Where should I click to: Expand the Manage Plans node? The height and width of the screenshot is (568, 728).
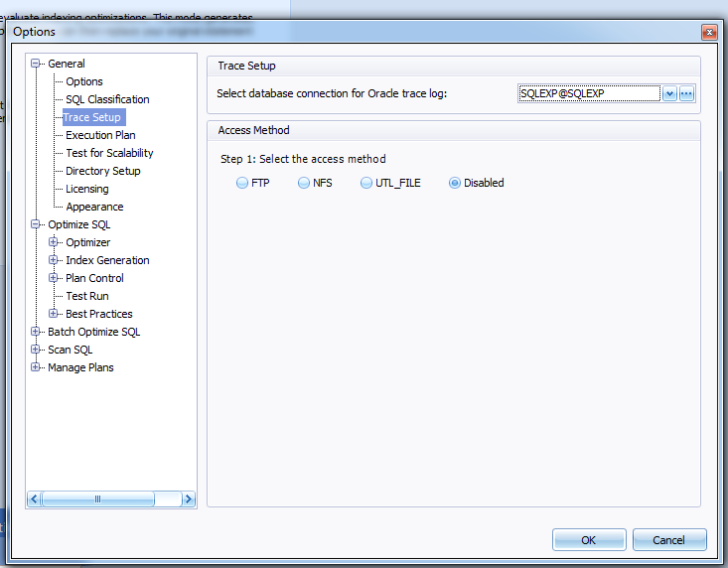click(37, 367)
